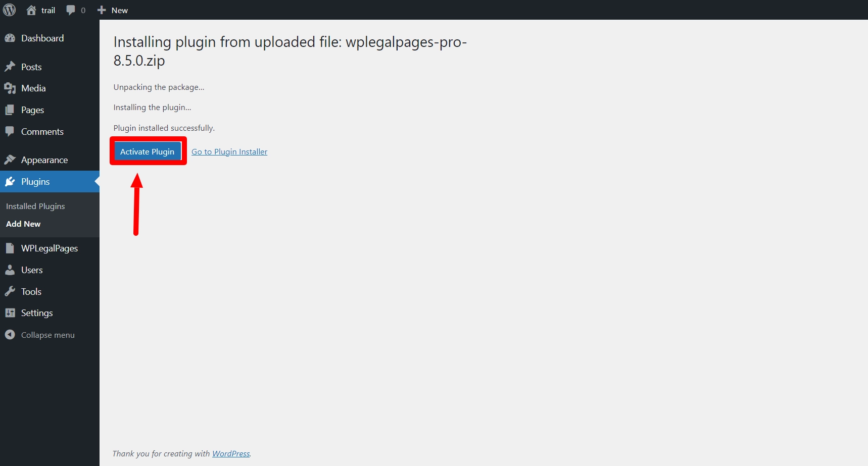The width and height of the screenshot is (868, 466).
Task: Check comments count bubble in admin bar
Action: 75,10
